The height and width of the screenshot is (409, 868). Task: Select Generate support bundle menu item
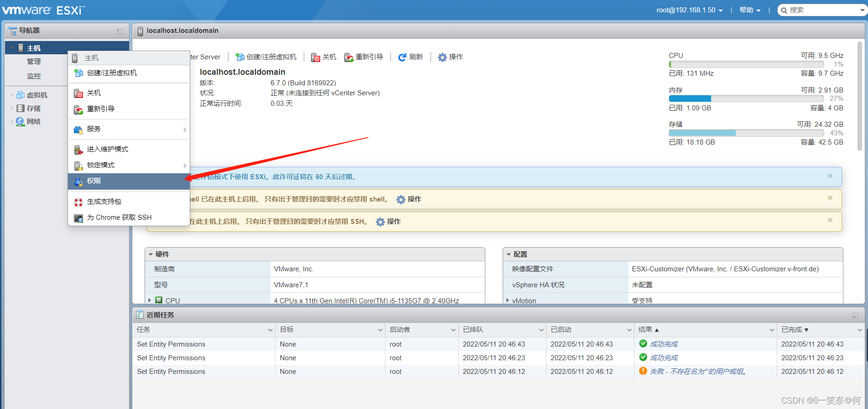[x=129, y=202]
